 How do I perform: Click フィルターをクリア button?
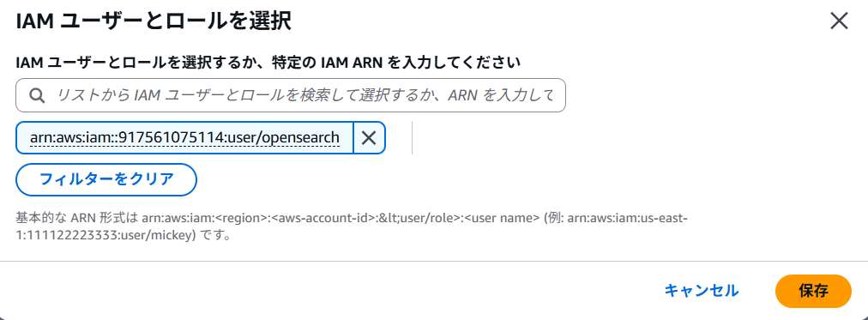[106, 179]
